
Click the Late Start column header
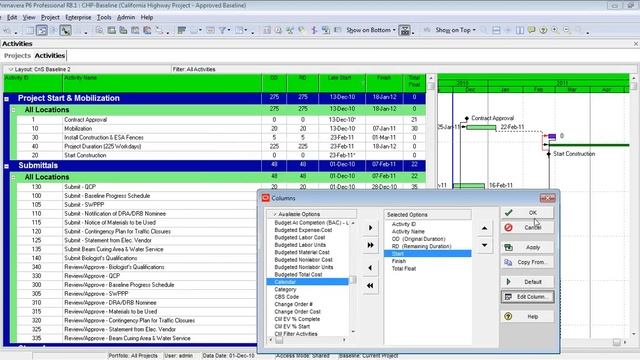[x=342, y=83]
